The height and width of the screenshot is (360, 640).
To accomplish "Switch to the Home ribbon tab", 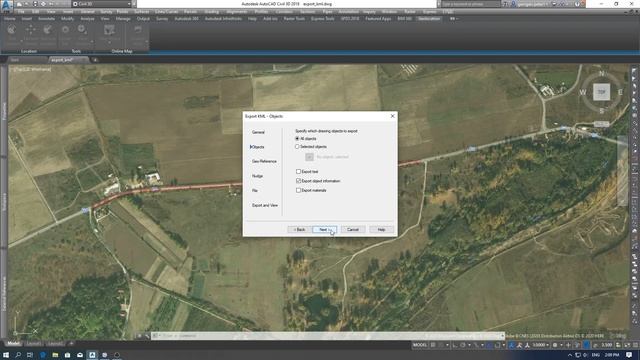I will [10, 19].
